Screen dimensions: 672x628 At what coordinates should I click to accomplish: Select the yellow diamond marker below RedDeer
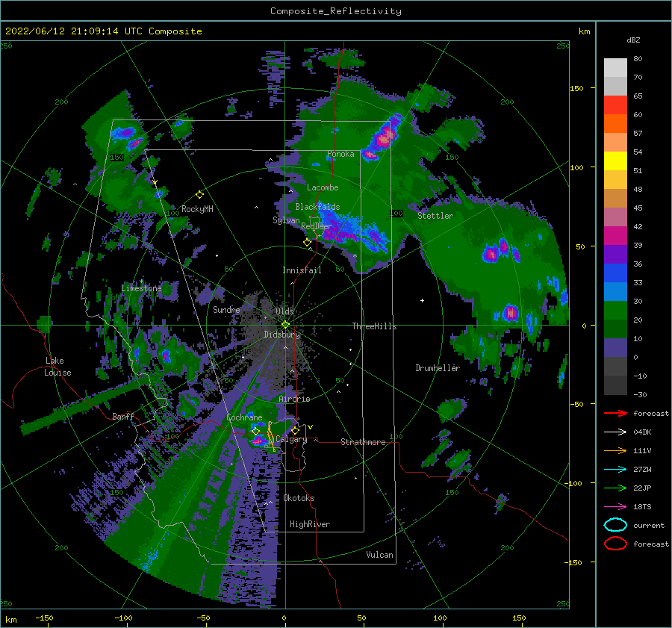click(308, 243)
